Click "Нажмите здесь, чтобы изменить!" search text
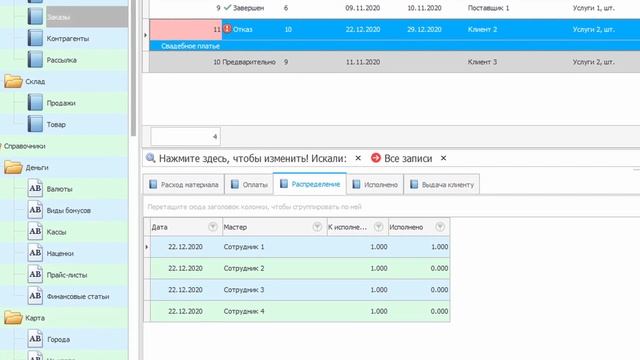 pyautogui.click(x=234, y=158)
